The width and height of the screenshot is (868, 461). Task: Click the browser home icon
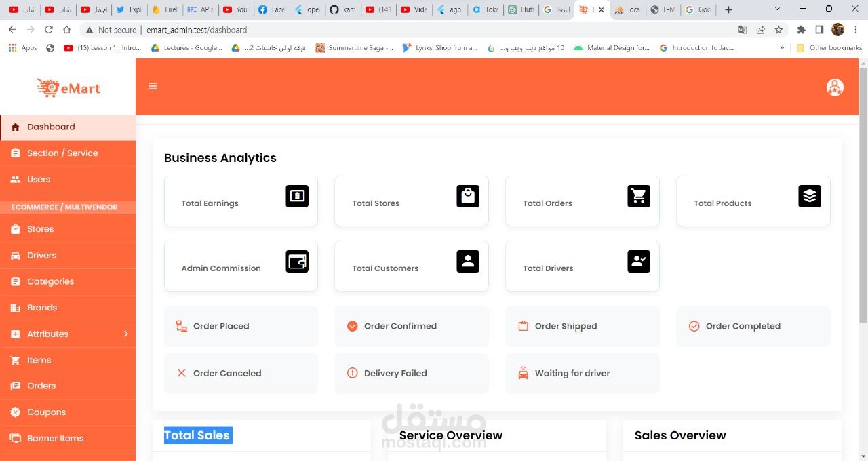pos(66,30)
